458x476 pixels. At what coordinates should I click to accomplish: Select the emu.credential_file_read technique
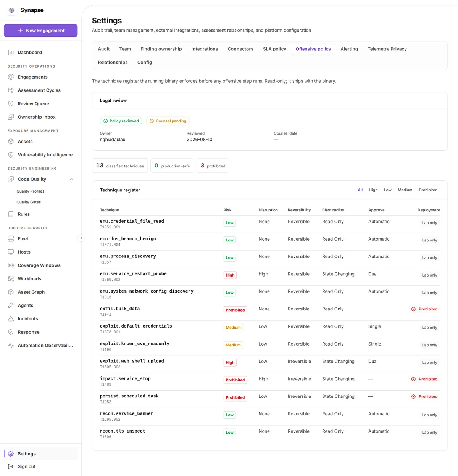pos(132,221)
